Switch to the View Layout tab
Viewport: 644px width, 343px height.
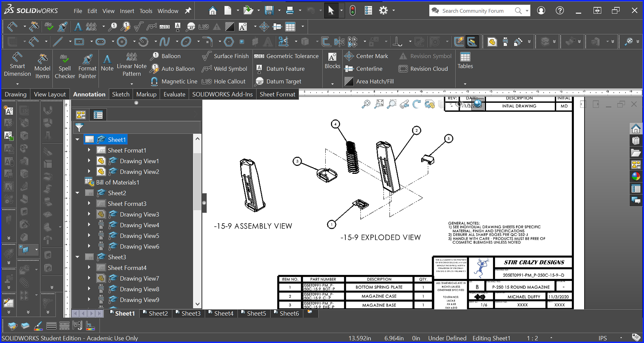pos(50,94)
